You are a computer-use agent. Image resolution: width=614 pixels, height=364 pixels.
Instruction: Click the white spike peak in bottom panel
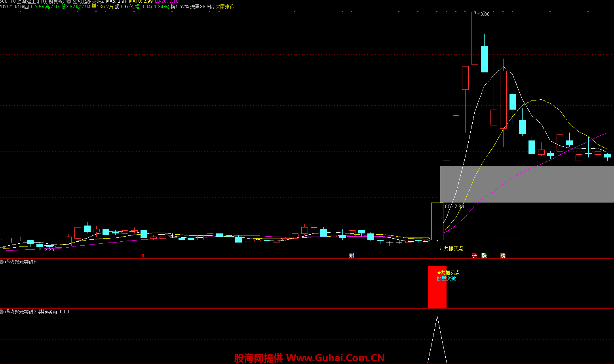click(x=437, y=317)
